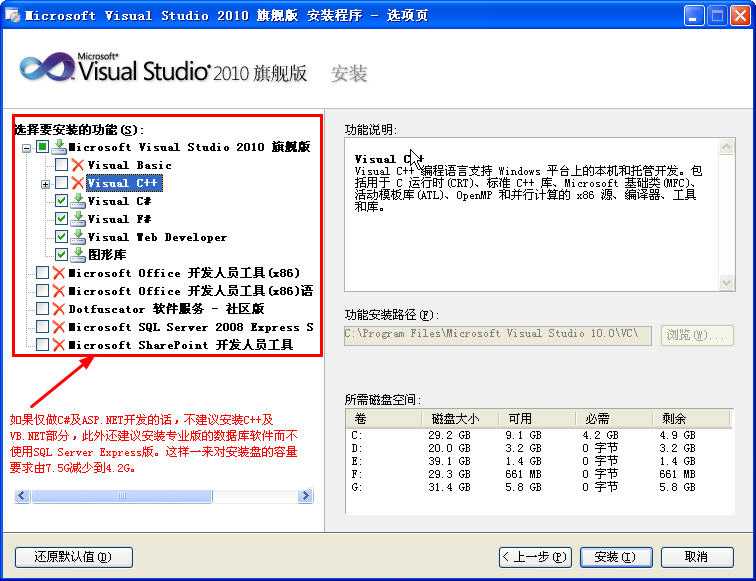Click the installer icon in the title bar
The width and height of the screenshot is (756, 581).
coord(12,15)
